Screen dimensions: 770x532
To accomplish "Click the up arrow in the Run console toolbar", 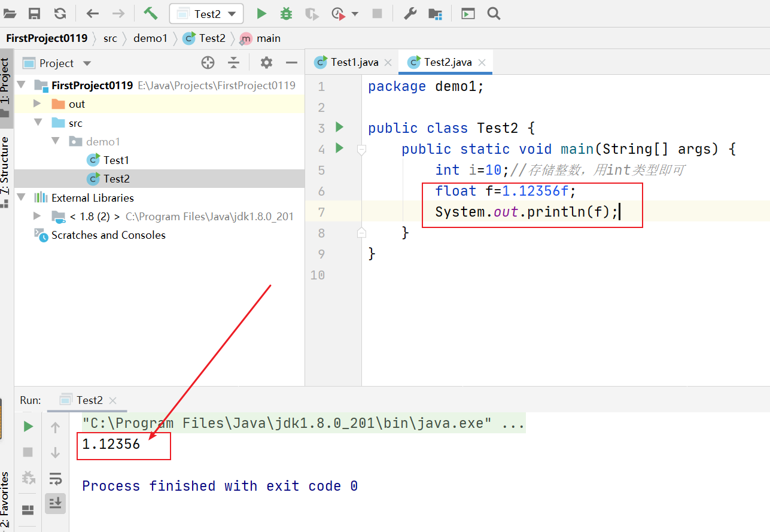I will (x=56, y=427).
